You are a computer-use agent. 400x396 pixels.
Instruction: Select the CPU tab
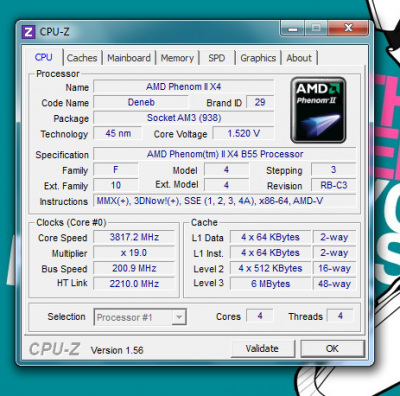pos(44,57)
